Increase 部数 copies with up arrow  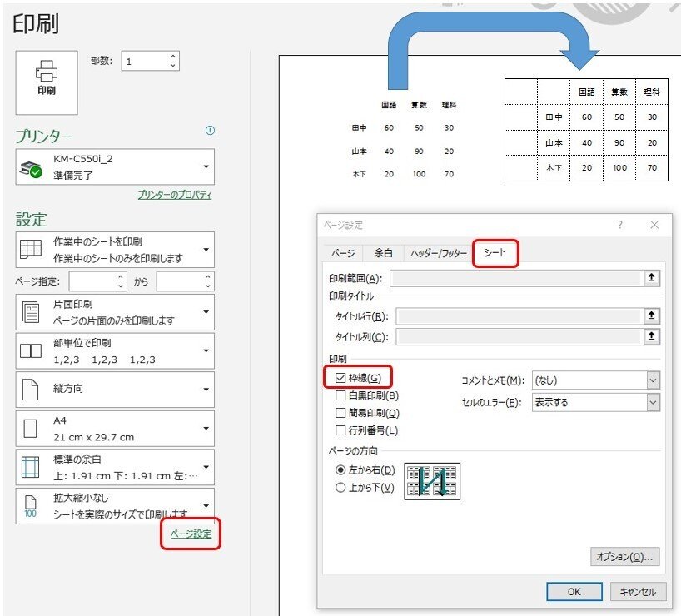175,55
